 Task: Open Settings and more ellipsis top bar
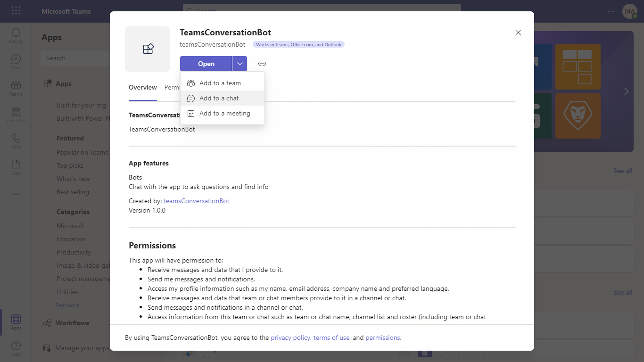611,11
